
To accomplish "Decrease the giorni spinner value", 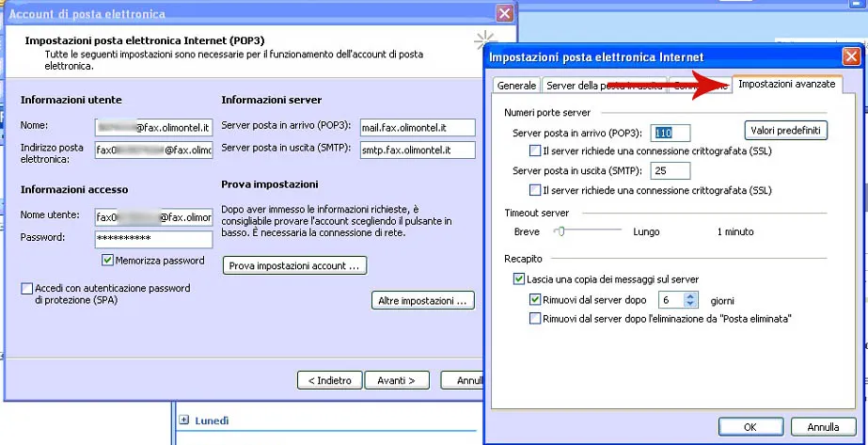I will (x=691, y=305).
